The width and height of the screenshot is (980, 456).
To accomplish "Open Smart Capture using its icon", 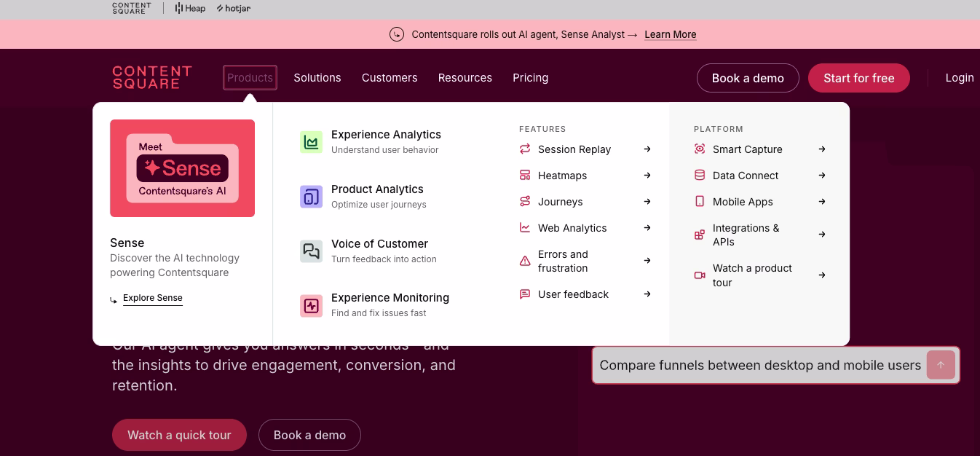I will pos(700,149).
